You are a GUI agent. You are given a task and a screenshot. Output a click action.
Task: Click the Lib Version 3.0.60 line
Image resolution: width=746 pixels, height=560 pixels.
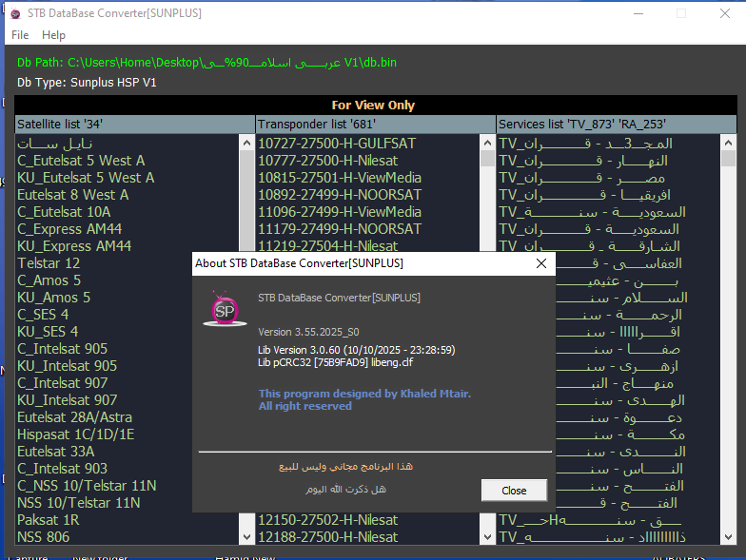(356, 350)
